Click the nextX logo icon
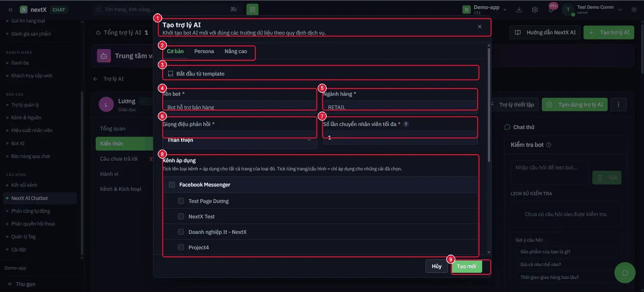 click(x=24, y=9)
